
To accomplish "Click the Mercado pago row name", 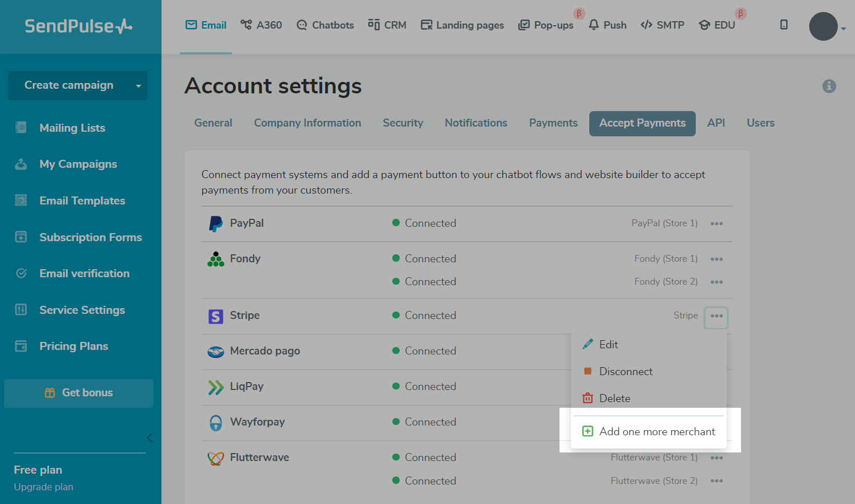I will 265,351.
